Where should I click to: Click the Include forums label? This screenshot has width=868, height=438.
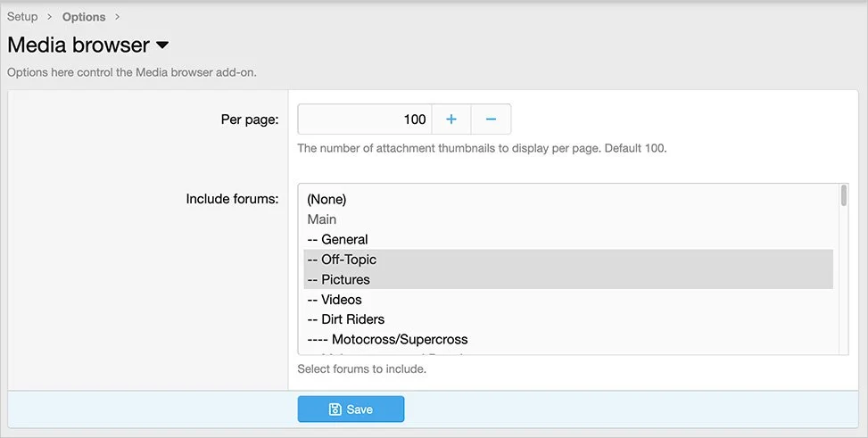(232, 199)
